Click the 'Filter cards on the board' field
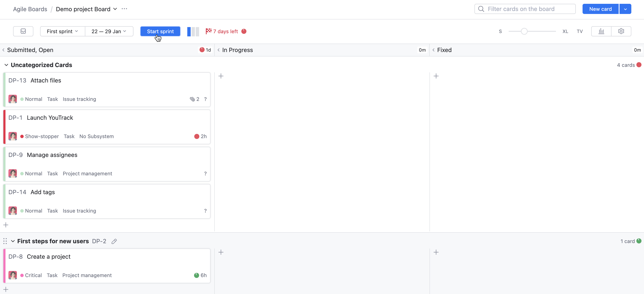The height and width of the screenshot is (294, 644). 525,9
